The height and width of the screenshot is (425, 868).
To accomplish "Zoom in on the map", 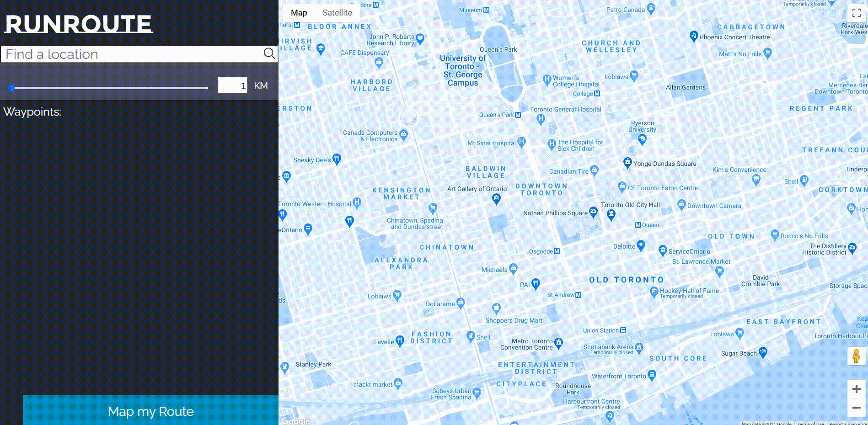I will click(856, 389).
